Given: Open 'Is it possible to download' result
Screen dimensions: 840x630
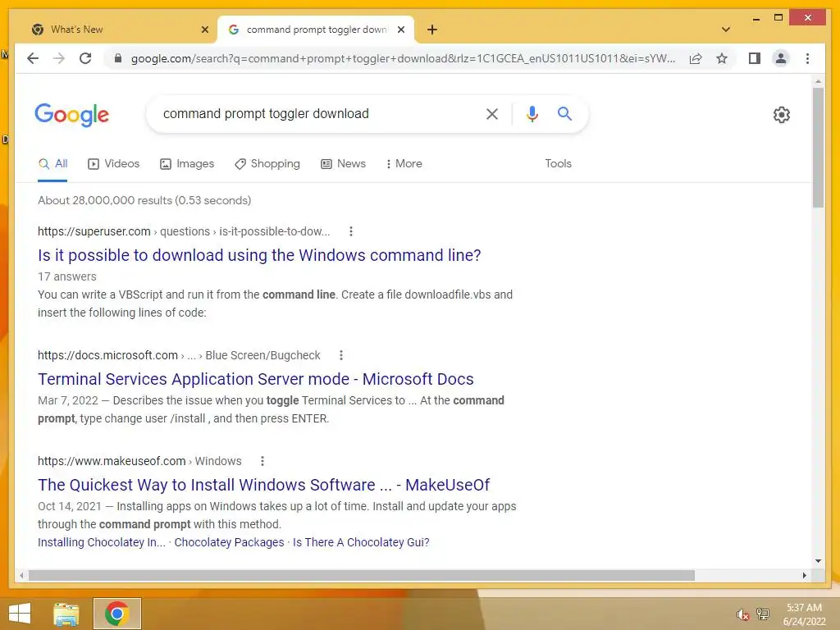Looking at the screenshot, I should point(259,255).
